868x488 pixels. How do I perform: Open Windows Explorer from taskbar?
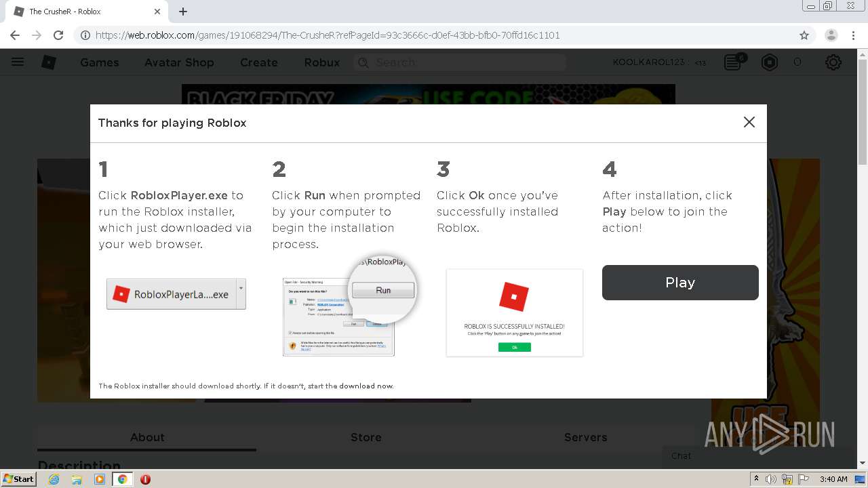(x=77, y=479)
